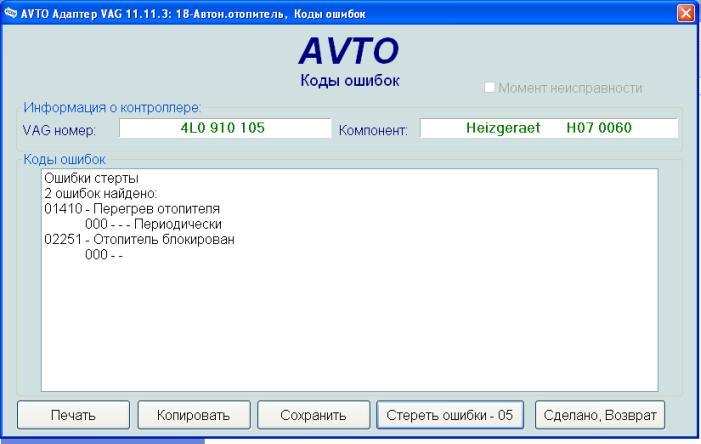The width and height of the screenshot is (701, 444).
Task: Click the Печать button
Action: [x=73, y=415]
